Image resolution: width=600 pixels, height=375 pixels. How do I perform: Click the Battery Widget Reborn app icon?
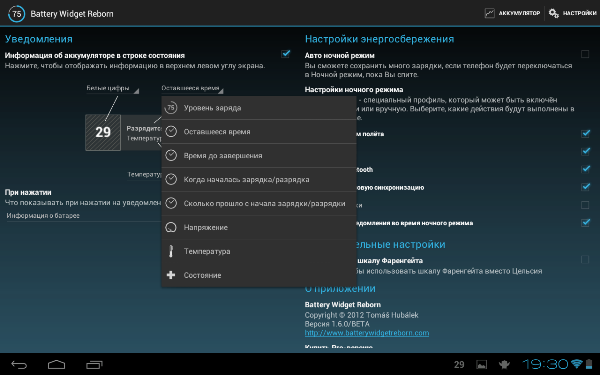pyautogui.click(x=16, y=14)
